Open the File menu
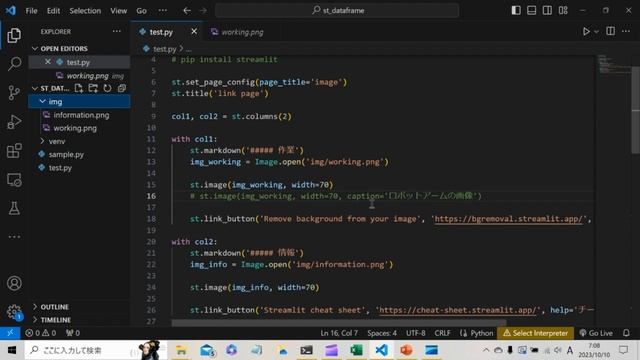Screen dimensions: 640x360 pos(31,11)
